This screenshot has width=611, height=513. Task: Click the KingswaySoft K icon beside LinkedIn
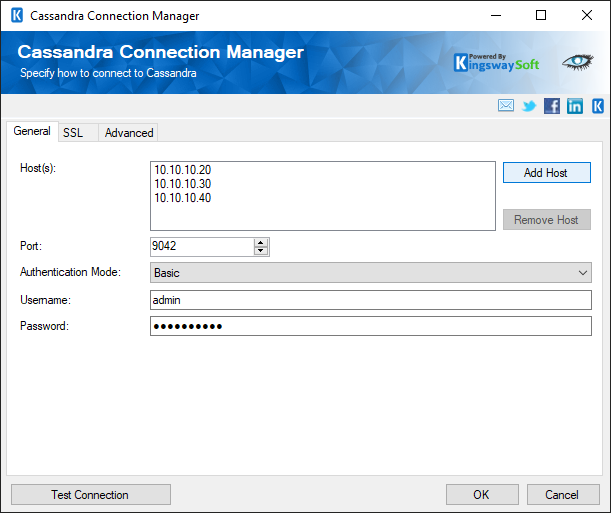pos(598,106)
